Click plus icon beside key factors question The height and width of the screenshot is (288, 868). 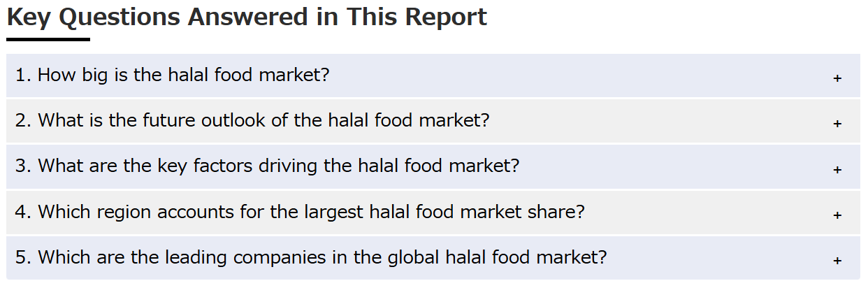tap(837, 170)
